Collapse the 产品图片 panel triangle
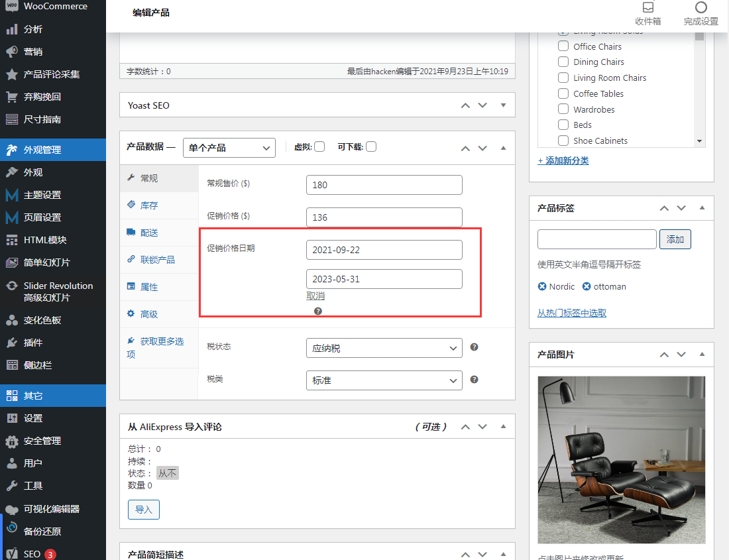 702,354
